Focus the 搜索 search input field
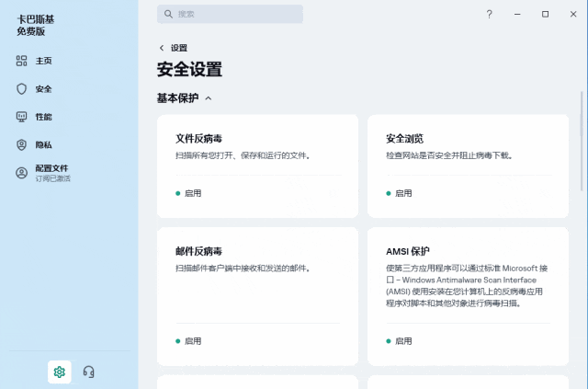Screen dimensions: 588x389 [230, 15]
